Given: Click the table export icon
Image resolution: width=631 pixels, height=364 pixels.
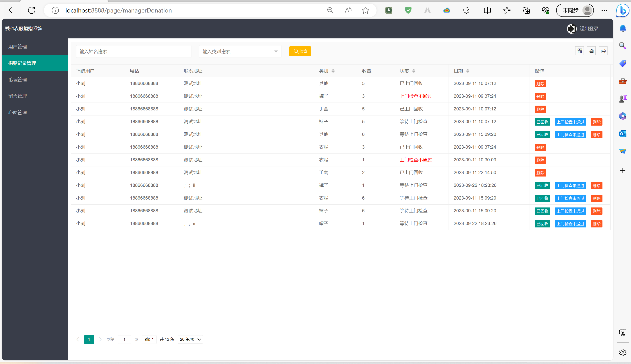Looking at the screenshot, I should [x=591, y=51].
